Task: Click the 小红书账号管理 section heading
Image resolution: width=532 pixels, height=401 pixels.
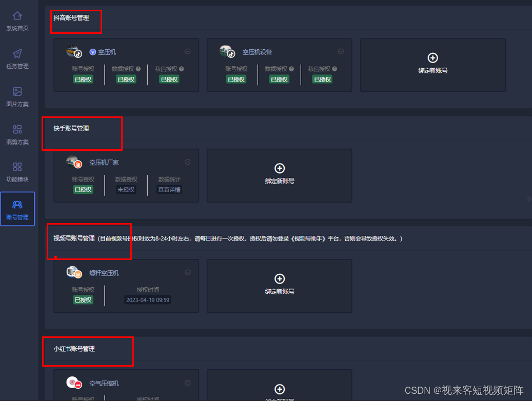Action: (74, 349)
